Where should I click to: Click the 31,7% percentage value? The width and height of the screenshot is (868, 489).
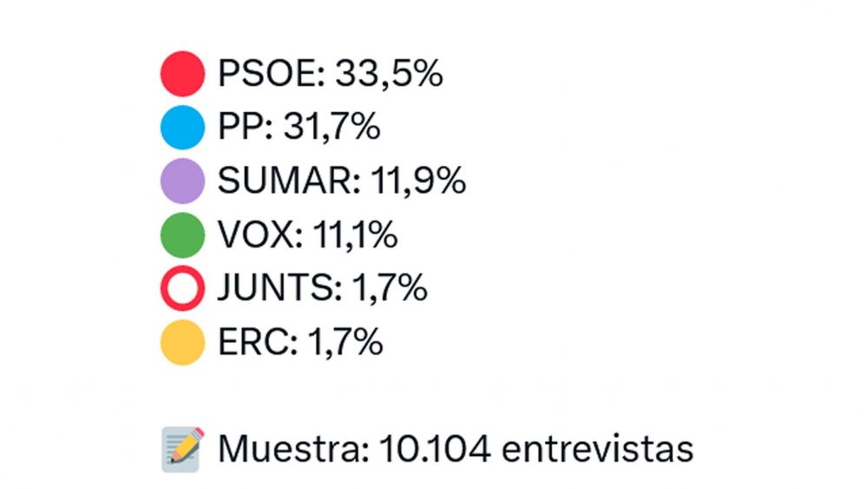click(332, 128)
